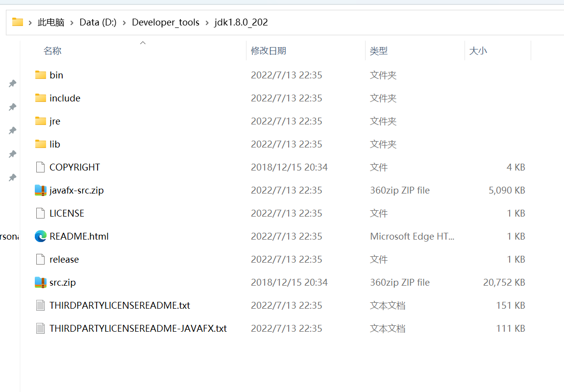This screenshot has width=564, height=392.
Task: Go to Data (D:) in breadcrumb
Action: coord(98,23)
